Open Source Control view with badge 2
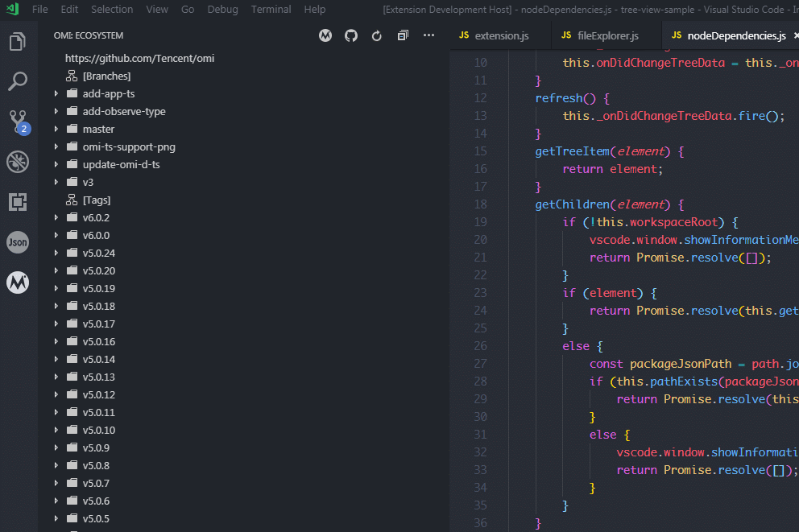Screen dimensions: 799x532 coord(19,122)
